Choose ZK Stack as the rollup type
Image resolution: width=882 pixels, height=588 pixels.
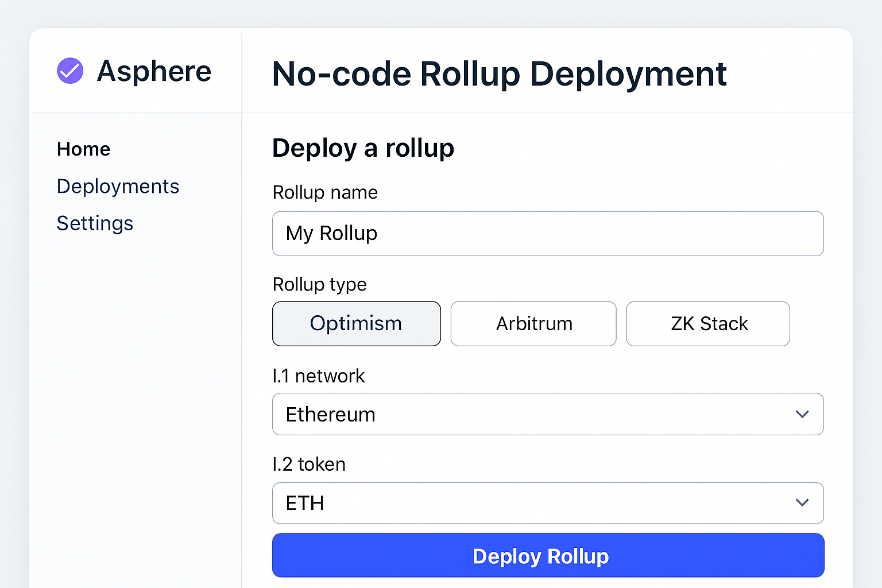708,323
